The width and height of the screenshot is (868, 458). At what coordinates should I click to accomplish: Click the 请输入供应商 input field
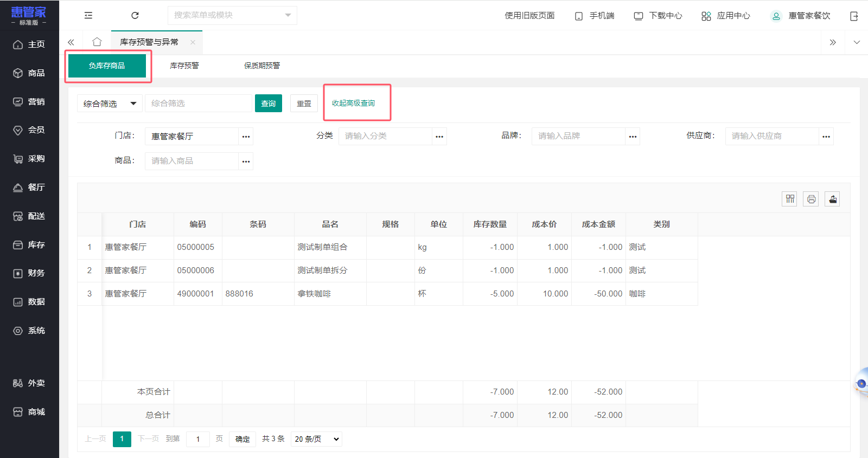772,137
